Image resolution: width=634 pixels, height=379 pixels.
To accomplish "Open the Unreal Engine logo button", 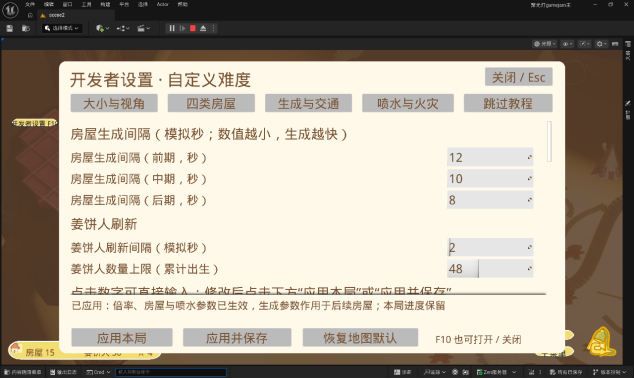I will point(10,10).
